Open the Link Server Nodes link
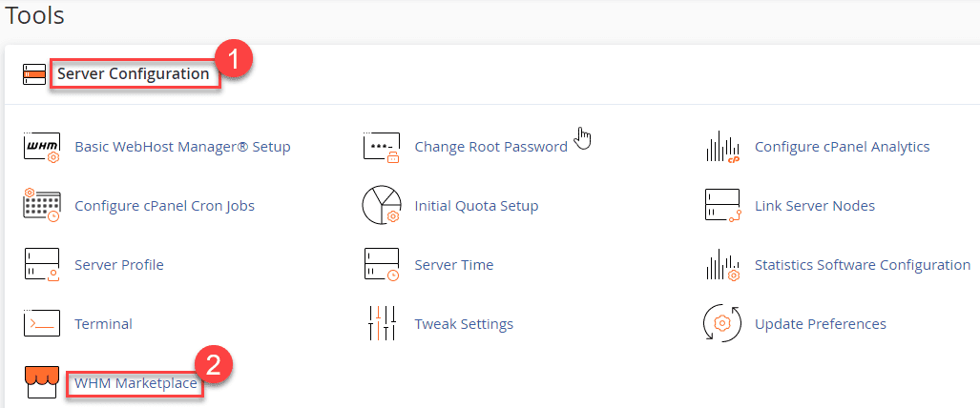Viewport: 980px width, 408px height. pyautogui.click(x=815, y=206)
